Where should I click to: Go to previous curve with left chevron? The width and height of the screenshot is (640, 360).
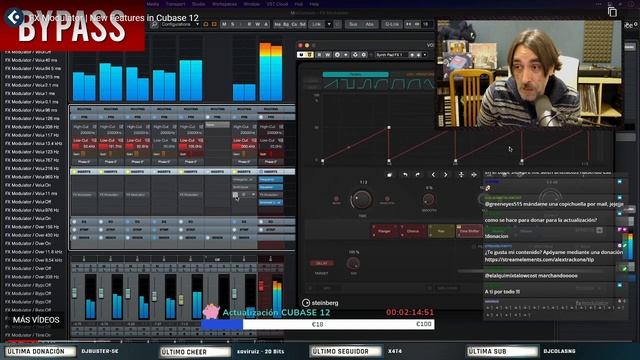pyautogui.click(x=433, y=175)
